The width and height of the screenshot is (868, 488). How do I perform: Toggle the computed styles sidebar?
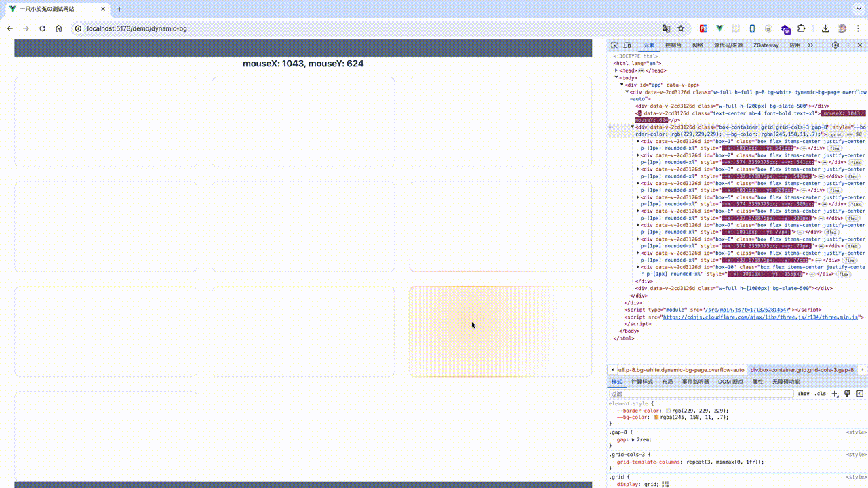click(x=860, y=394)
